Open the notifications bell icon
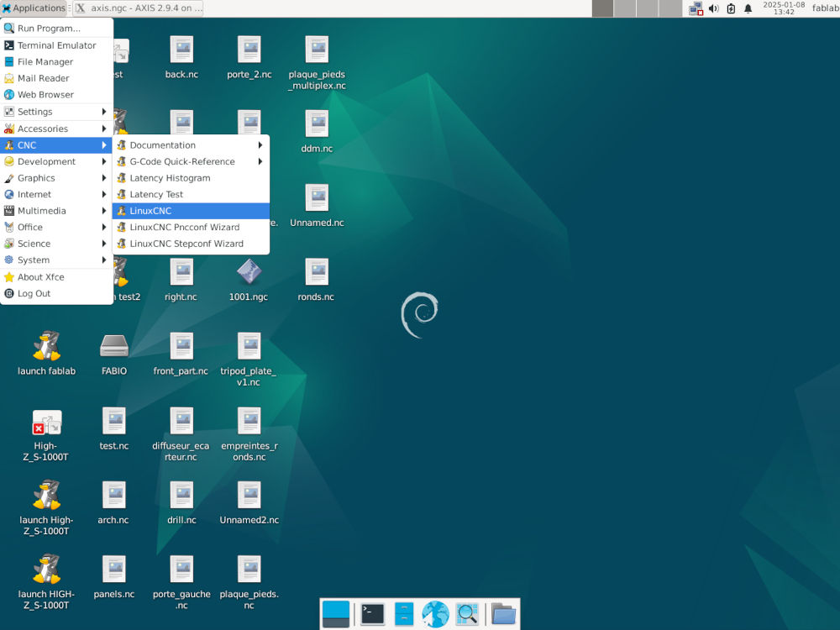Viewport: 840px width, 630px height. coord(748,8)
